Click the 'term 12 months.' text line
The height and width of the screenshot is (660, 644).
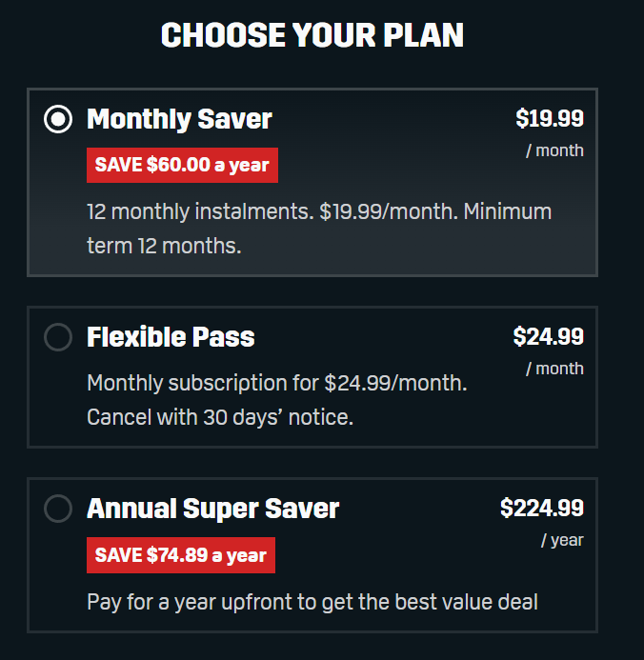tap(164, 246)
